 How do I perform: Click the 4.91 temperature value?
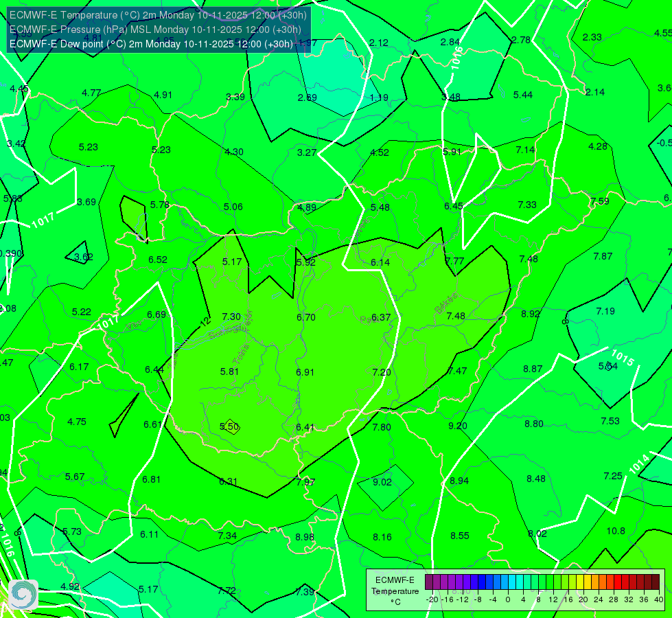point(163,95)
